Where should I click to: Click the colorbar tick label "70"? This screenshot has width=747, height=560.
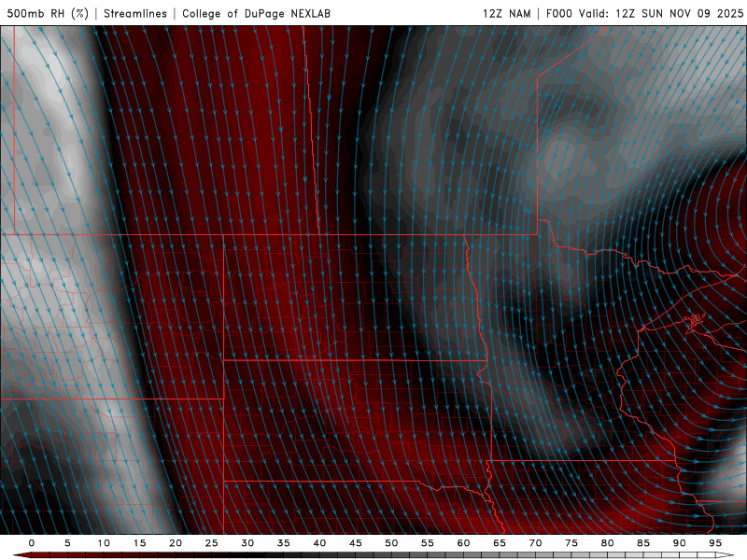point(535,543)
